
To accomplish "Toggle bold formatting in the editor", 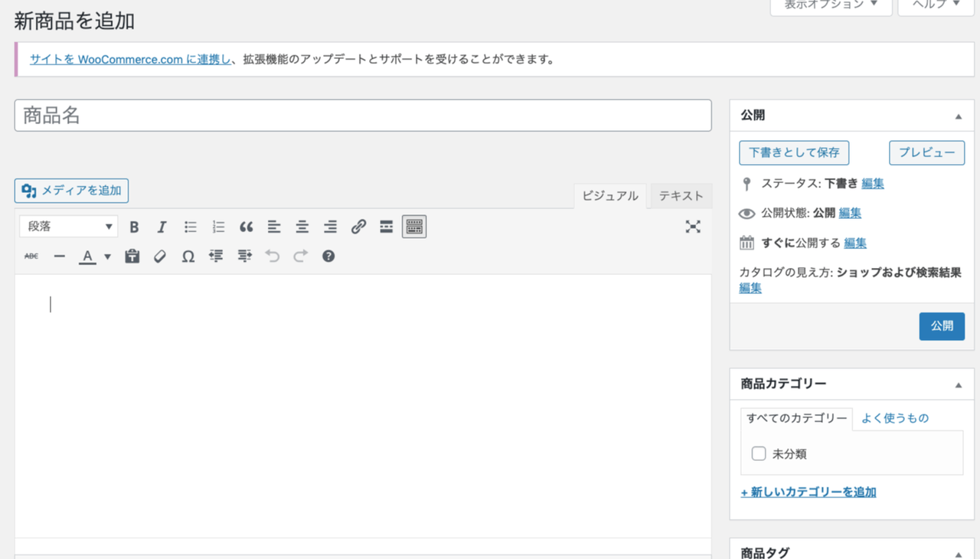I will pyautogui.click(x=134, y=227).
